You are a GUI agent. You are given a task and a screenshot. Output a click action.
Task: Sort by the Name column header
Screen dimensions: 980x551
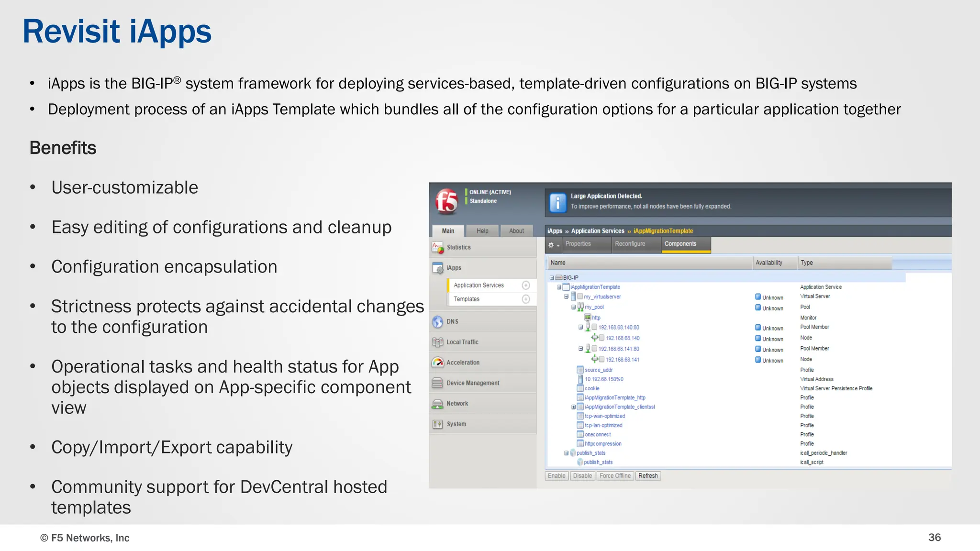click(649, 263)
